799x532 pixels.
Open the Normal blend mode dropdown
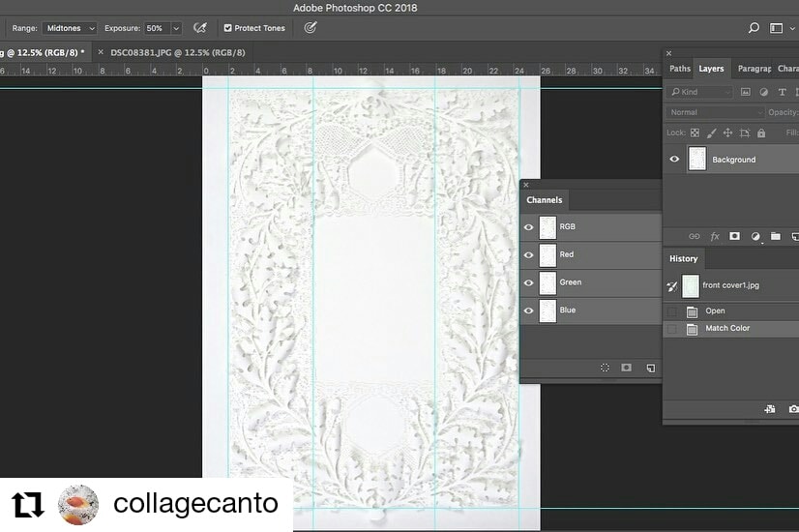point(714,112)
